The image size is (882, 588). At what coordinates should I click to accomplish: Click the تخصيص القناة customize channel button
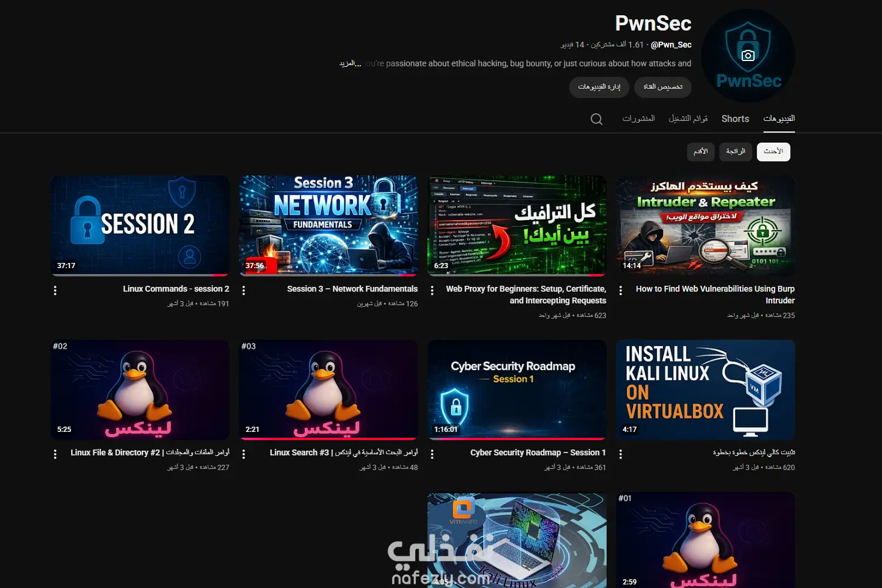663,87
